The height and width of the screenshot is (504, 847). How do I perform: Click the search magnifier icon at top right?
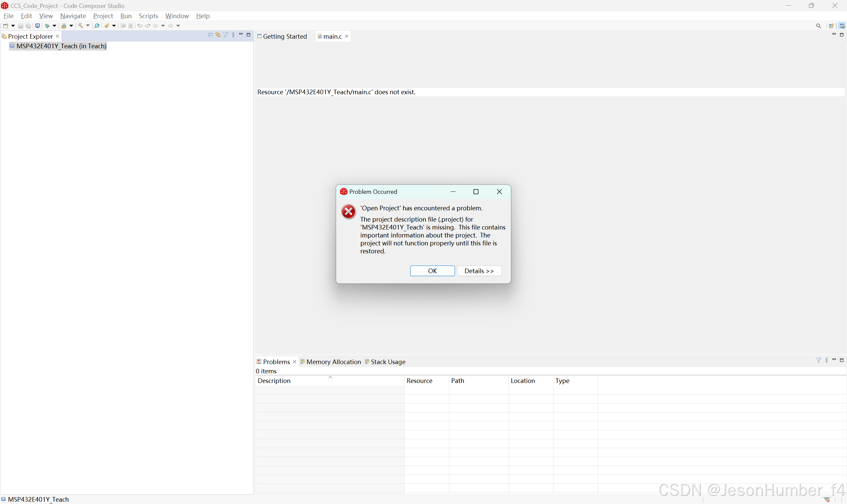point(818,26)
